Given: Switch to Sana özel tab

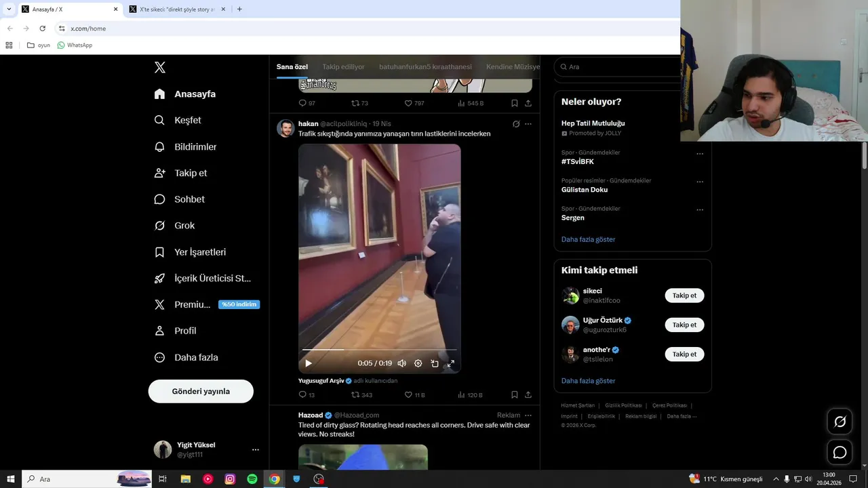Looking at the screenshot, I should click(292, 67).
